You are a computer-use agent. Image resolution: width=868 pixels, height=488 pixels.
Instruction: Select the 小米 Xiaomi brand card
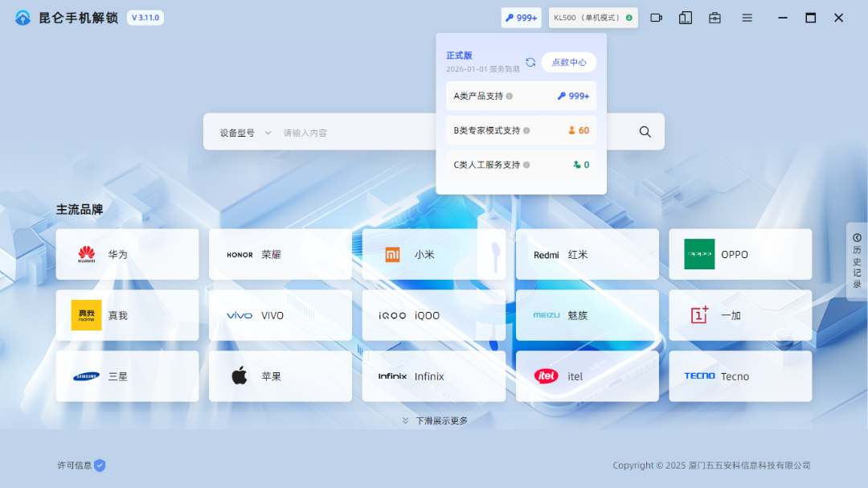(433, 254)
